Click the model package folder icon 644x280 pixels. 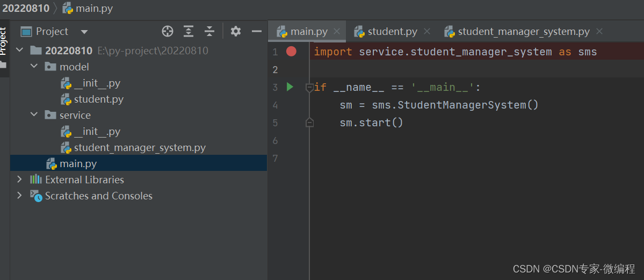pyautogui.click(x=50, y=67)
